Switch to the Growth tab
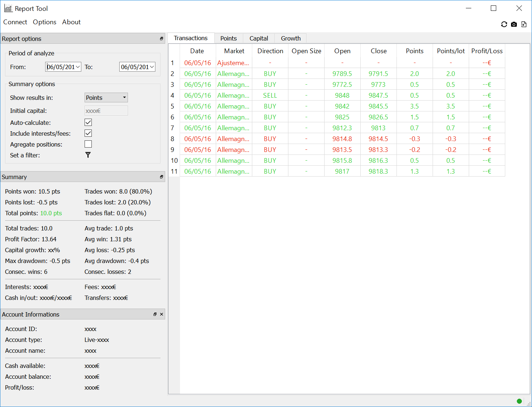This screenshot has height=407, width=532. point(291,38)
